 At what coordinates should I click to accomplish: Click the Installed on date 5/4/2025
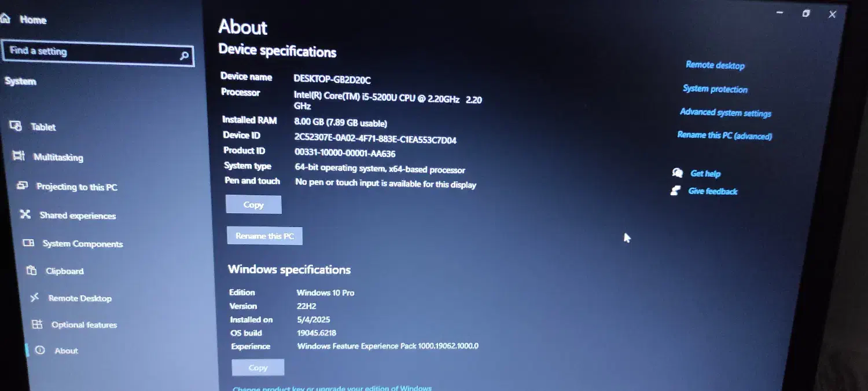(313, 320)
